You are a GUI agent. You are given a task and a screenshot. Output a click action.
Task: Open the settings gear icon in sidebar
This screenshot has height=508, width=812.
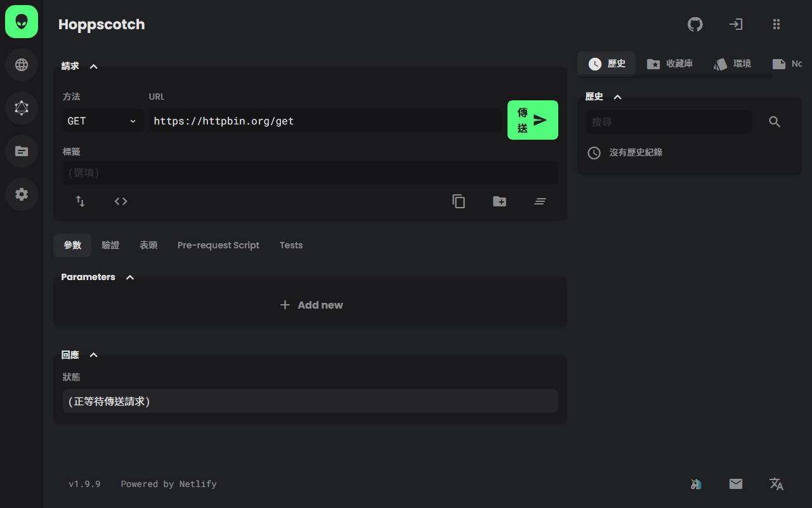pos(22,194)
